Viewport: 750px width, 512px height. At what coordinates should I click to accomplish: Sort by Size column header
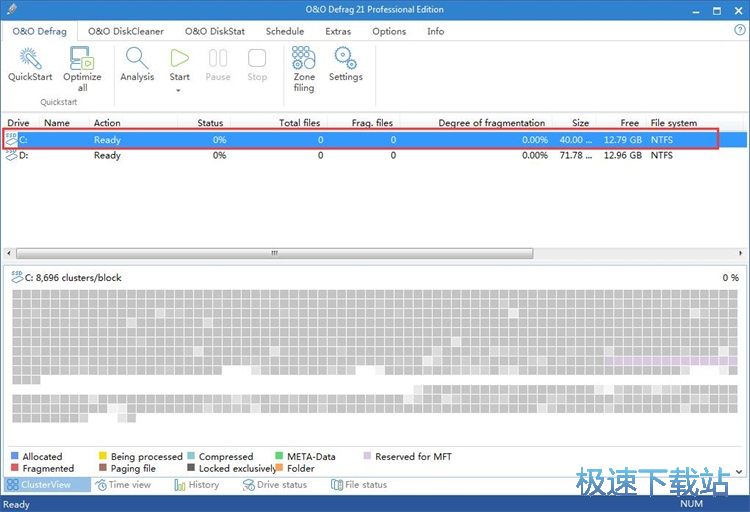pos(580,123)
